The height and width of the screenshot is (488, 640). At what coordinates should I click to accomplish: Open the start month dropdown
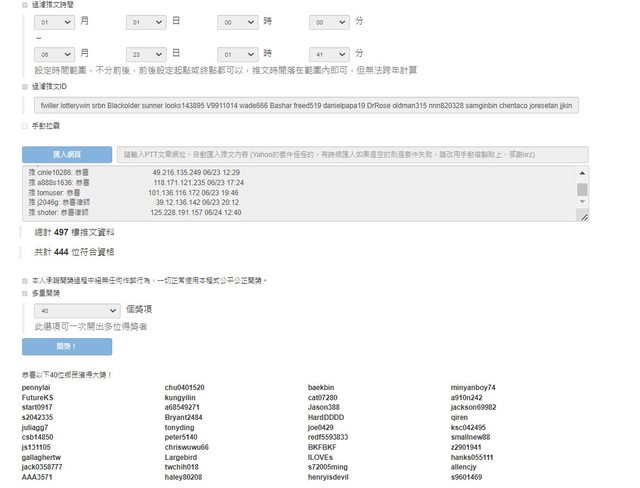click(54, 21)
